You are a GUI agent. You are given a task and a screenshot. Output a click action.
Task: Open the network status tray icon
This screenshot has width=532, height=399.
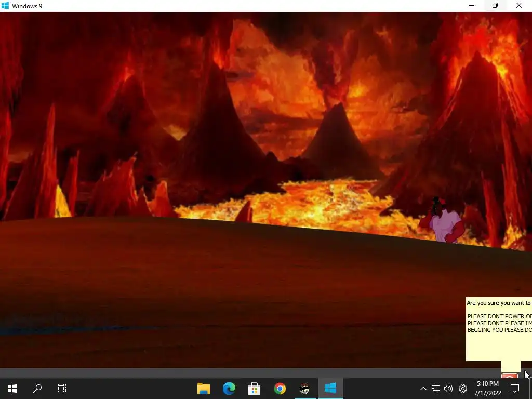pyautogui.click(x=436, y=389)
